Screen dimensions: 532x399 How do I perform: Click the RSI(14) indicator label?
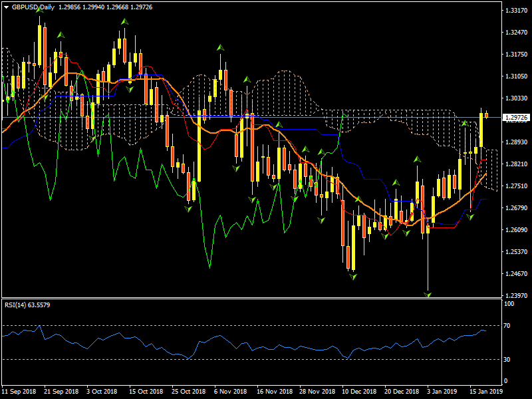27,305
